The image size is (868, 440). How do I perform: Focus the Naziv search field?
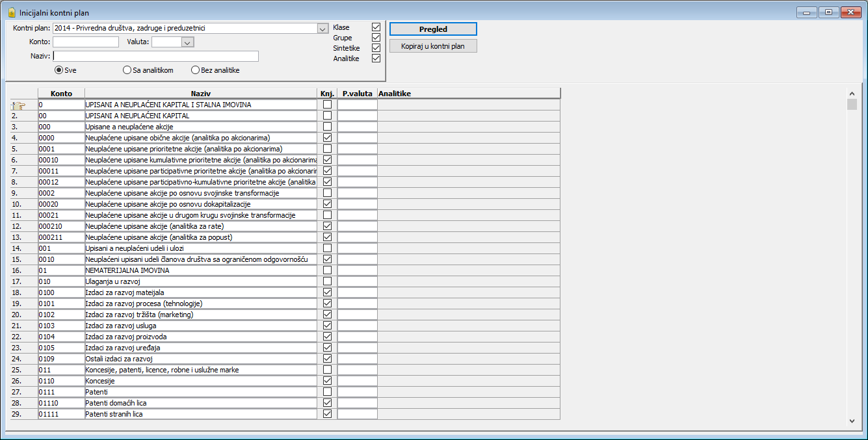[x=156, y=57]
